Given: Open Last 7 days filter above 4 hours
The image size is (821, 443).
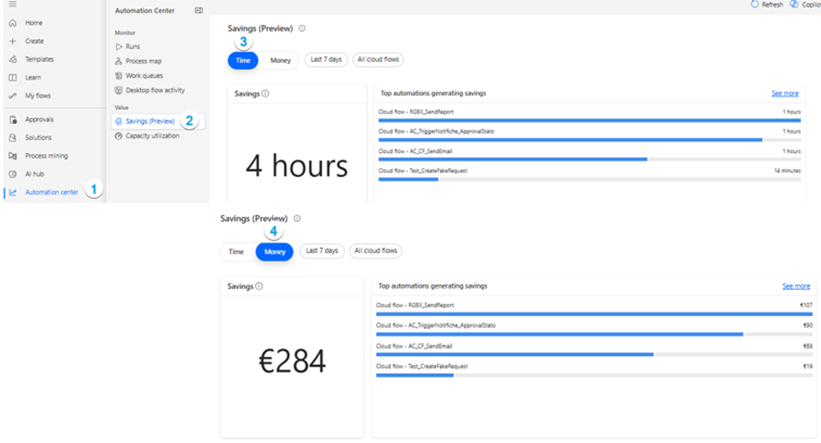Looking at the screenshot, I should 326,61.
